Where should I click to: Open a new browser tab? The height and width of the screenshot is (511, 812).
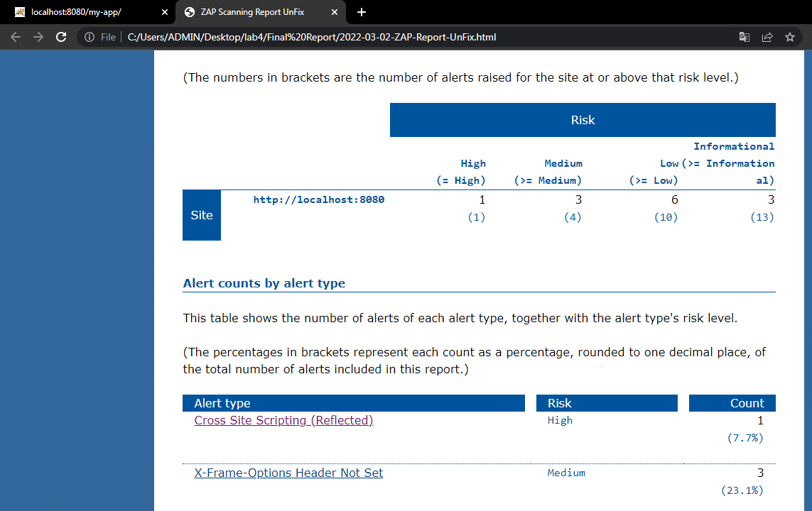[x=362, y=12]
